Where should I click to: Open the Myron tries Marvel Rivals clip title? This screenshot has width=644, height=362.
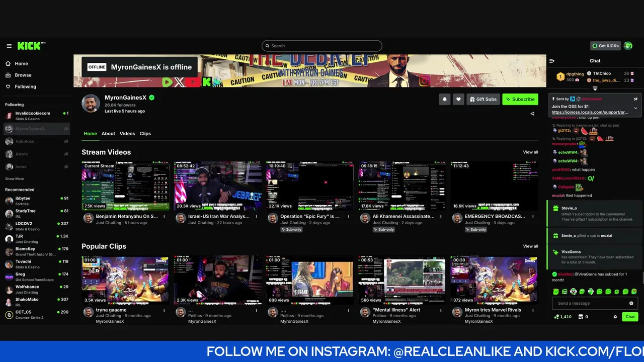click(493, 310)
